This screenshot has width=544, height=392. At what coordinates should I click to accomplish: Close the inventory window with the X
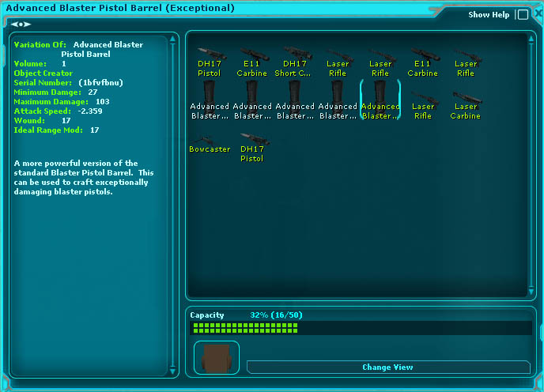point(538,13)
